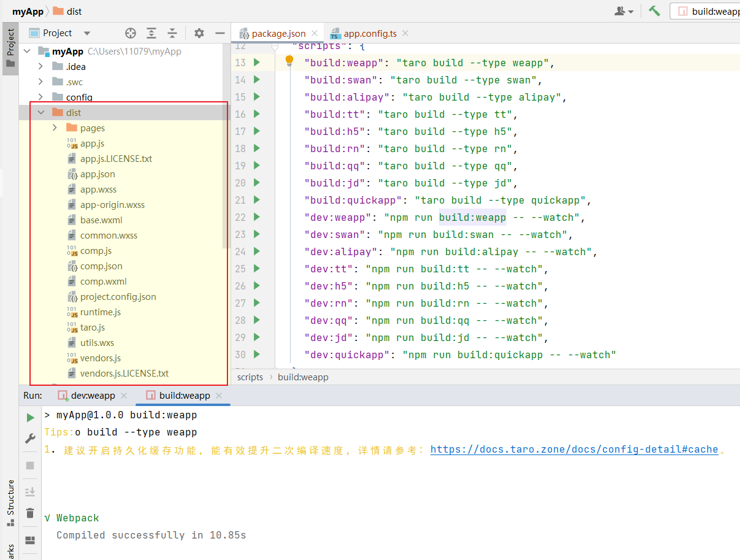
Task: Open Project panel settings gear
Action: pos(199,33)
